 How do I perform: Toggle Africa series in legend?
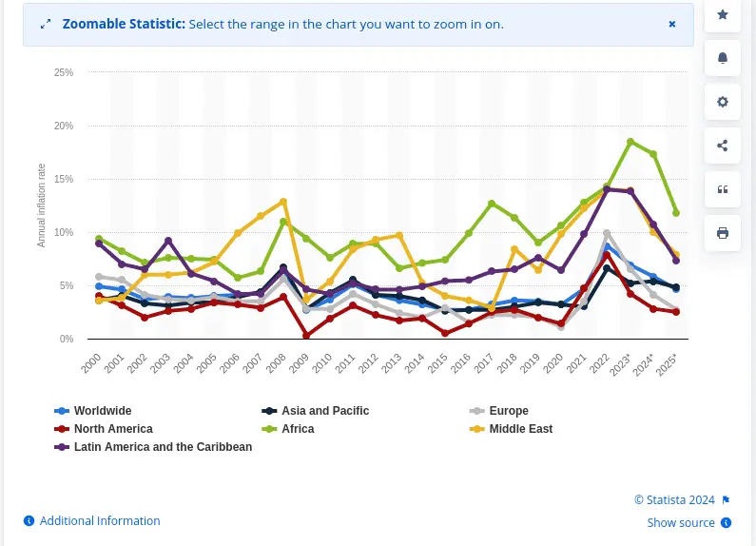[x=297, y=429]
